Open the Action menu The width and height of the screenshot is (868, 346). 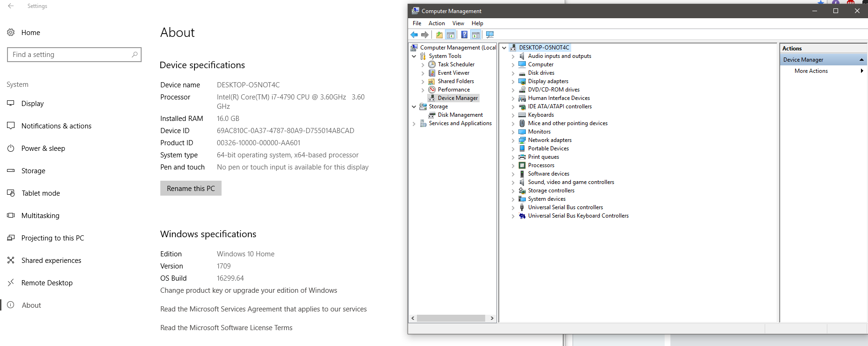[437, 23]
